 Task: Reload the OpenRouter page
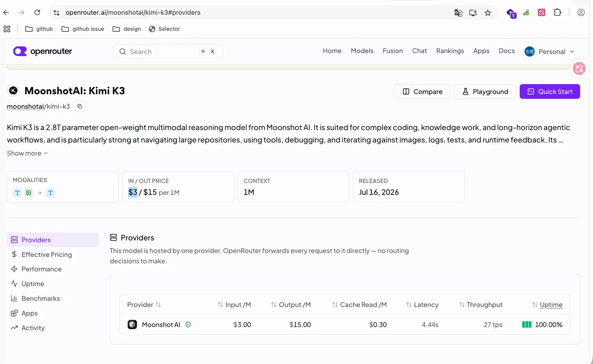click(37, 13)
